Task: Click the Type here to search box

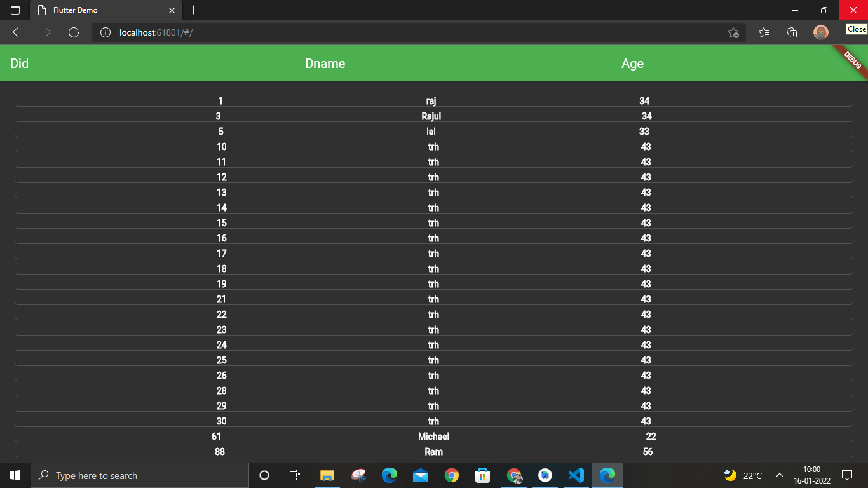Action: coord(140,475)
